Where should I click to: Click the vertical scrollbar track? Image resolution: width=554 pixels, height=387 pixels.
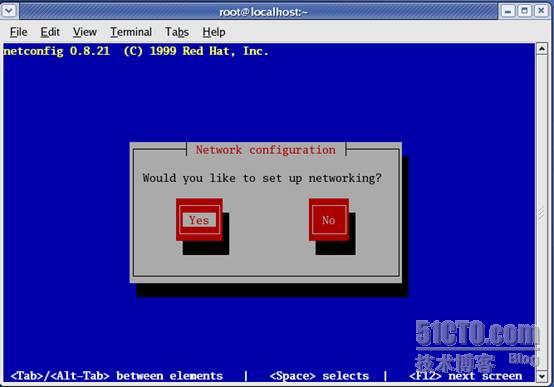click(542, 212)
